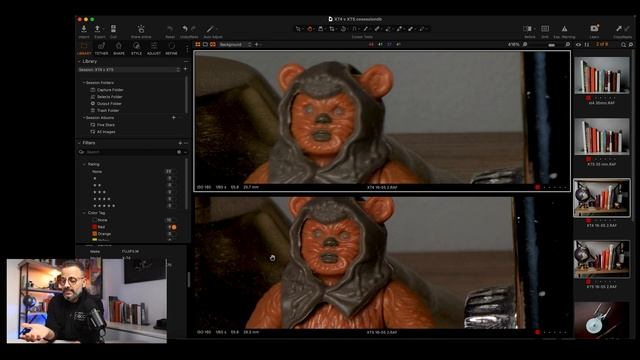Open the Session XT4 v XT5 dropdown
Screen dimensions: 640x360
pyautogui.click(x=129, y=70)
